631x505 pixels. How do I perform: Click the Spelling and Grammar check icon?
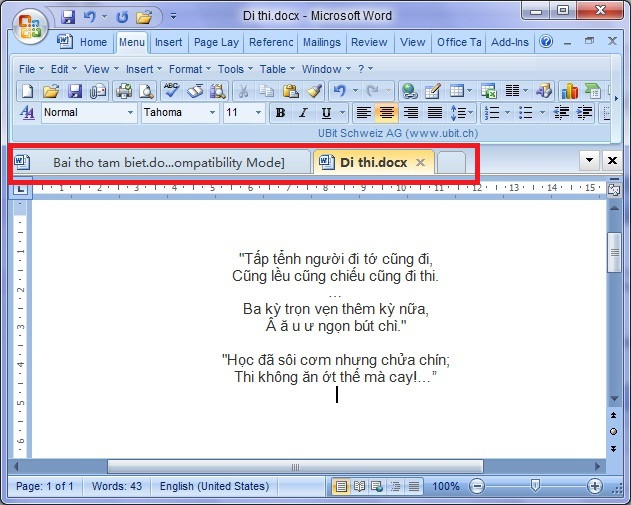pyautogui.click(x=171, y=91)
